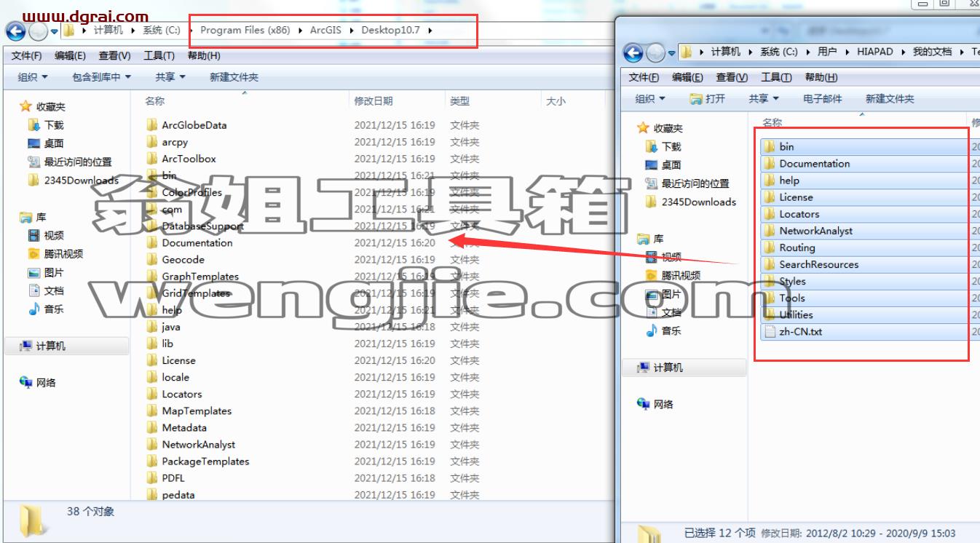The height and width of the screenshot is (543, 980).
Task: Click the ArcToolbox folder icon
Action: [x=151, y=159]
